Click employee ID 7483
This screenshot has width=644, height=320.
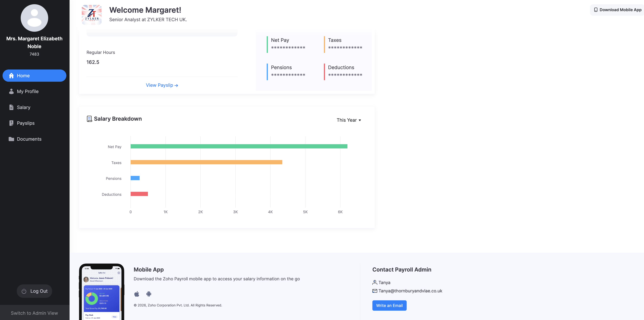(x=34, y=54)
